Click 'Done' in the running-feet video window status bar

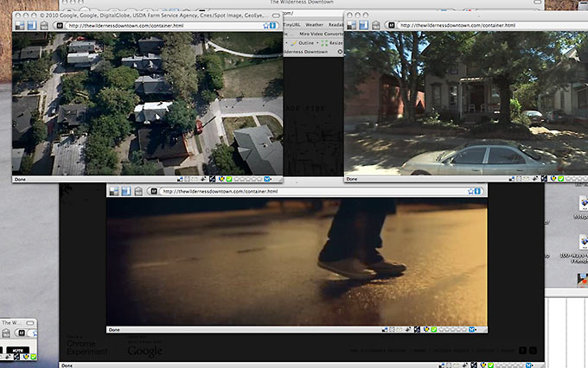click(114, 330)
